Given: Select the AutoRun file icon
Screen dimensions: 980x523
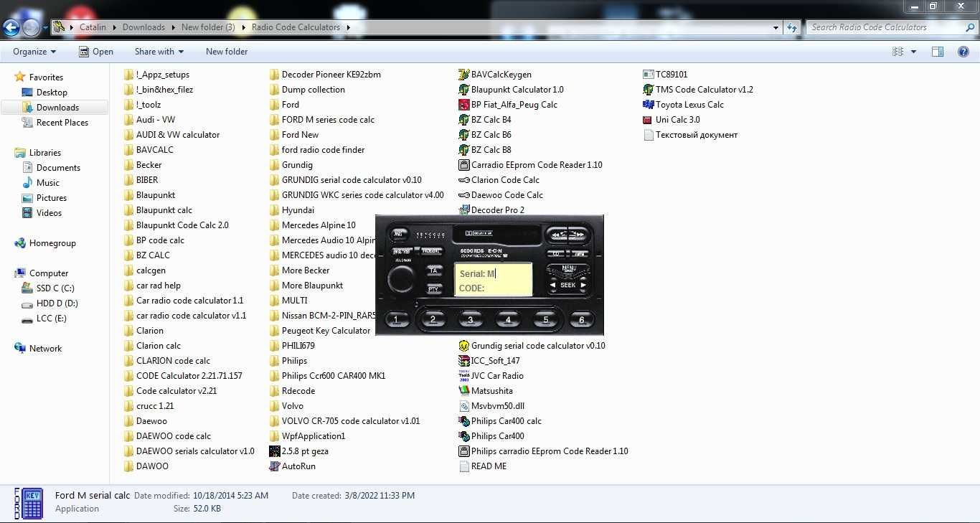Looking at the screenshot, I should 275,466.
